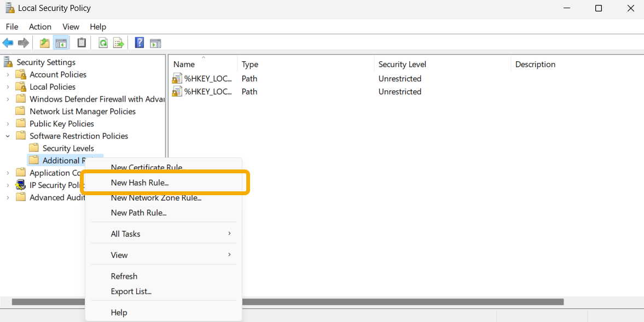The width and height of the screenshot is (644, 322).
Task: Expand the Local Policies node
Action: tap(7, 86)
